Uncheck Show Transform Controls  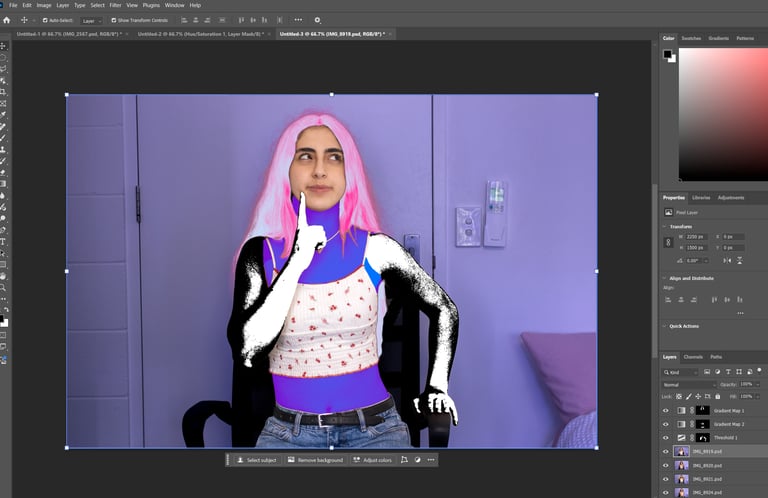point(114,19)
